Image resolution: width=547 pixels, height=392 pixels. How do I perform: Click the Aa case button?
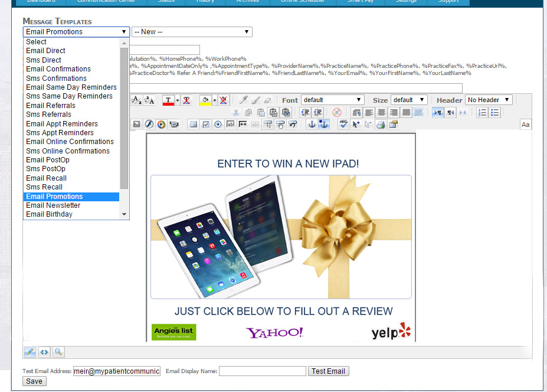(525, 125)
